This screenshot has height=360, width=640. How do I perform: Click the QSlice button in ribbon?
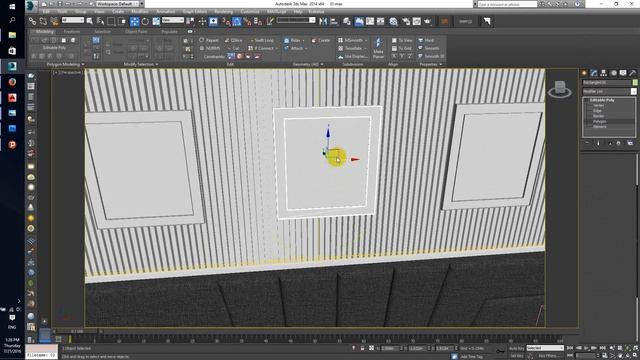pos(234,40)
